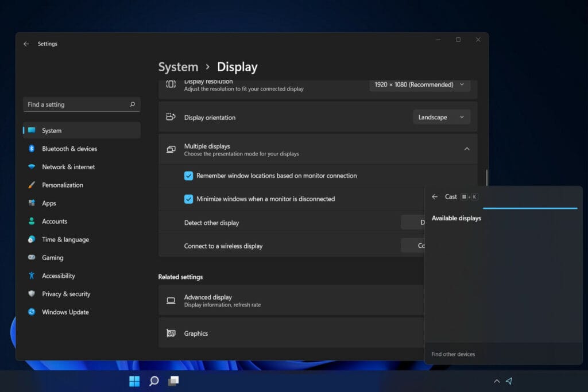Go back using Cast panel back arrow
The height and width of the screenshot is (392, 588).
click(435, 196)
